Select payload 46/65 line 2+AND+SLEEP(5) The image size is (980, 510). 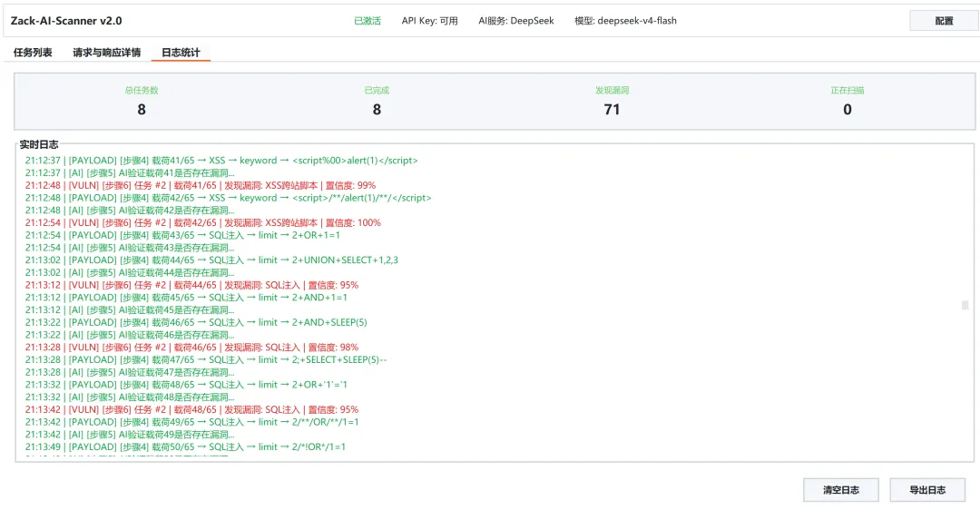click(196, 322)
